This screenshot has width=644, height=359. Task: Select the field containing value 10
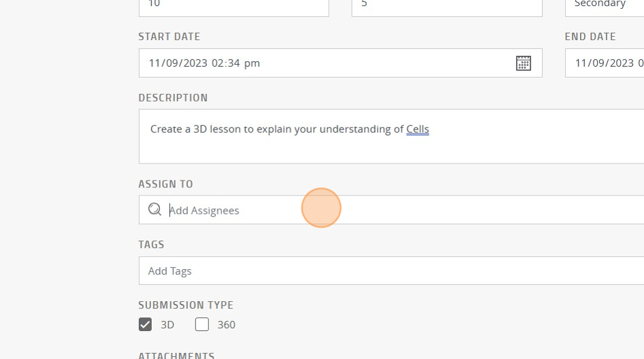coord(234,7)
